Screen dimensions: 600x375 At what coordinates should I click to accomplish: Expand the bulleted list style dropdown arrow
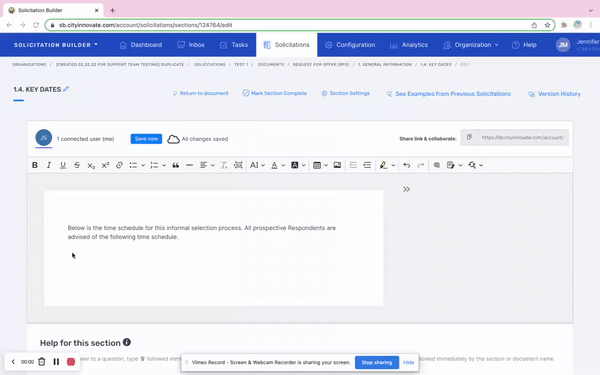143,165
